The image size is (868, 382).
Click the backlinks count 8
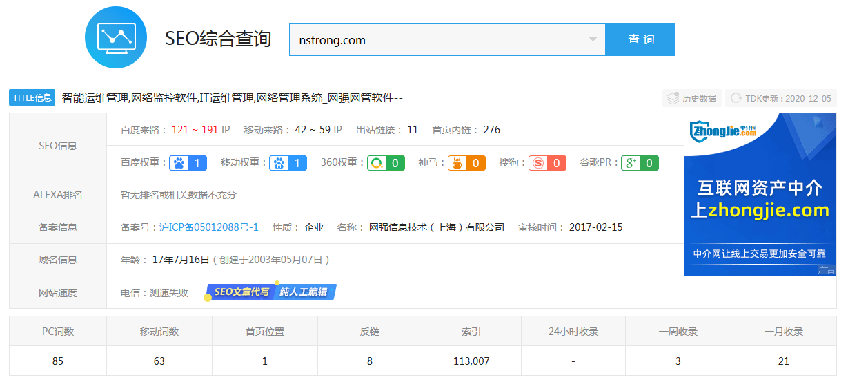tap(370, 361)
